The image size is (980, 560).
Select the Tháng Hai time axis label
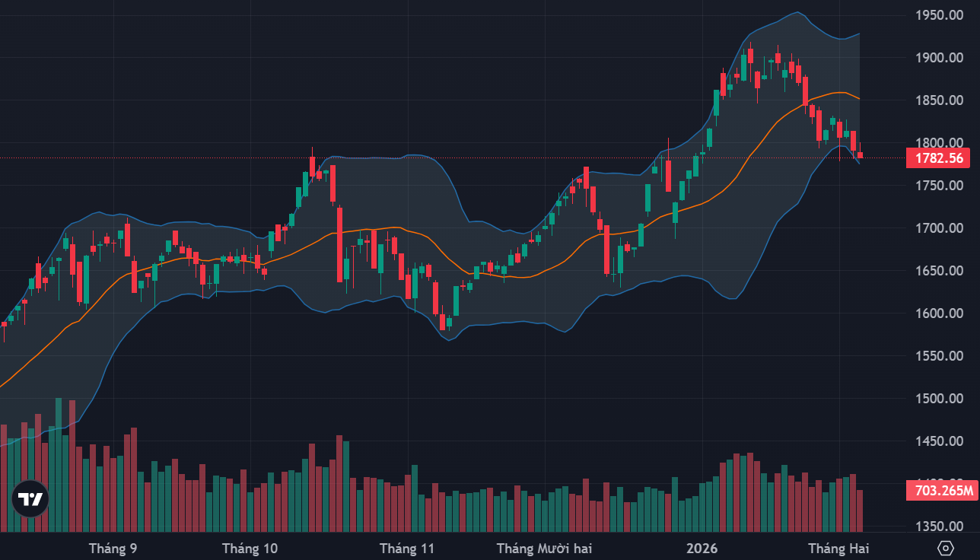pyautogui.click(x=838, y=548)
